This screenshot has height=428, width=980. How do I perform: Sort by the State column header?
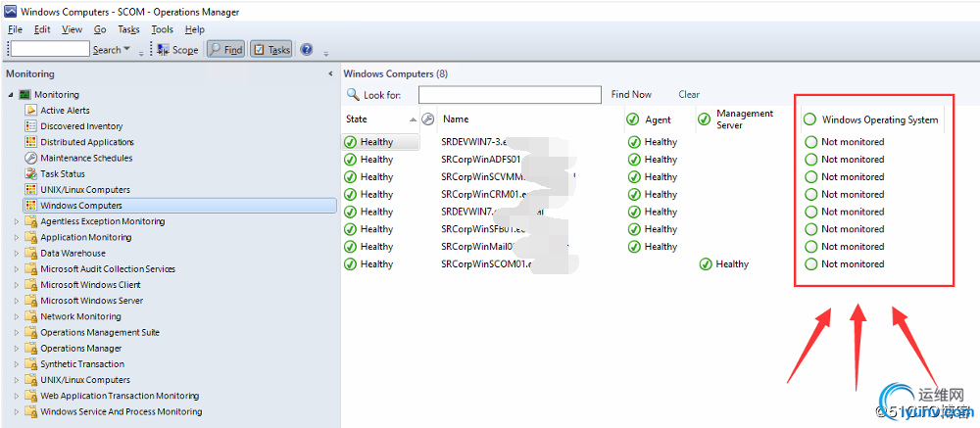(380, 119)
